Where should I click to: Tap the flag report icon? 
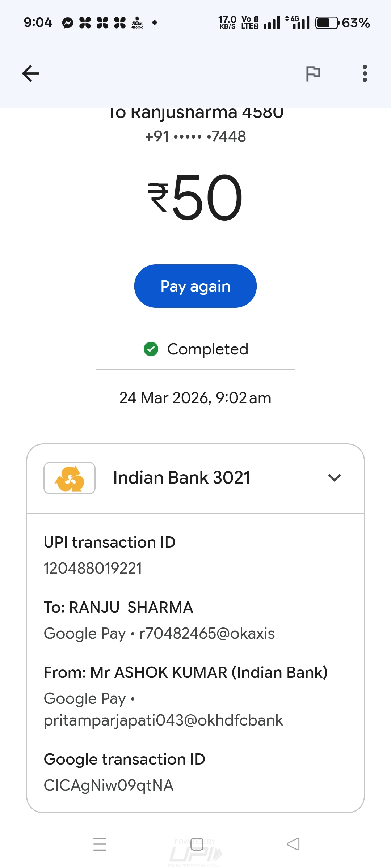click(313, 73)
